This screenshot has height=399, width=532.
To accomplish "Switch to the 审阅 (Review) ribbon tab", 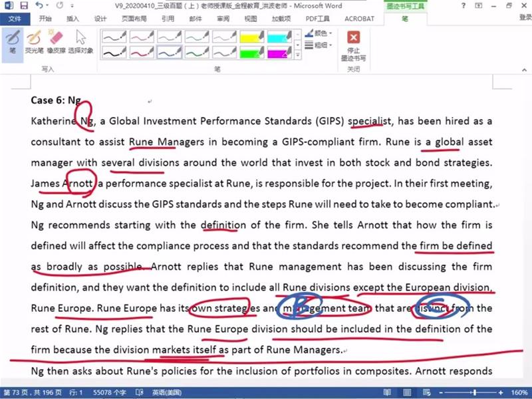I will click(223, 19).
